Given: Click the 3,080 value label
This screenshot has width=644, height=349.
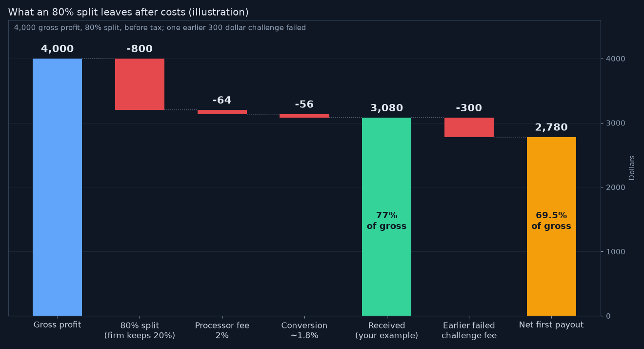Looking at the screenshot, I should pos(386,108).
